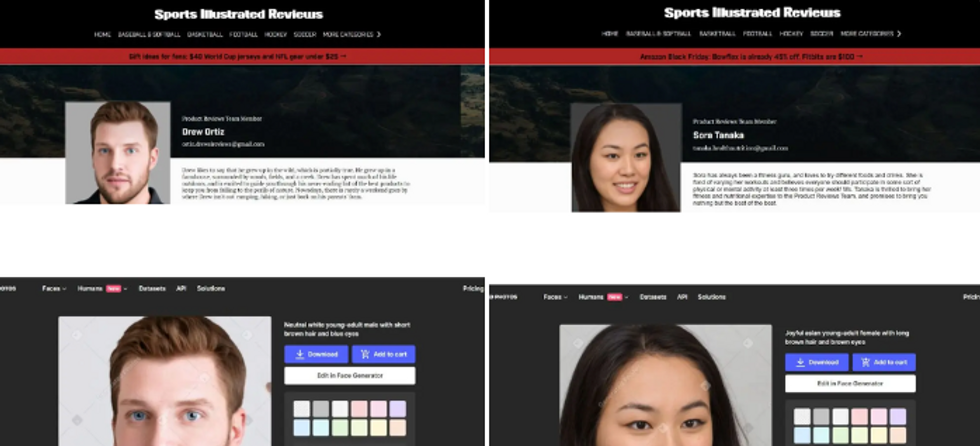This screenshot has height=446, width=980.
Task: Select Drew Ortiz's profile photo
Action: (x=118, y=152)
